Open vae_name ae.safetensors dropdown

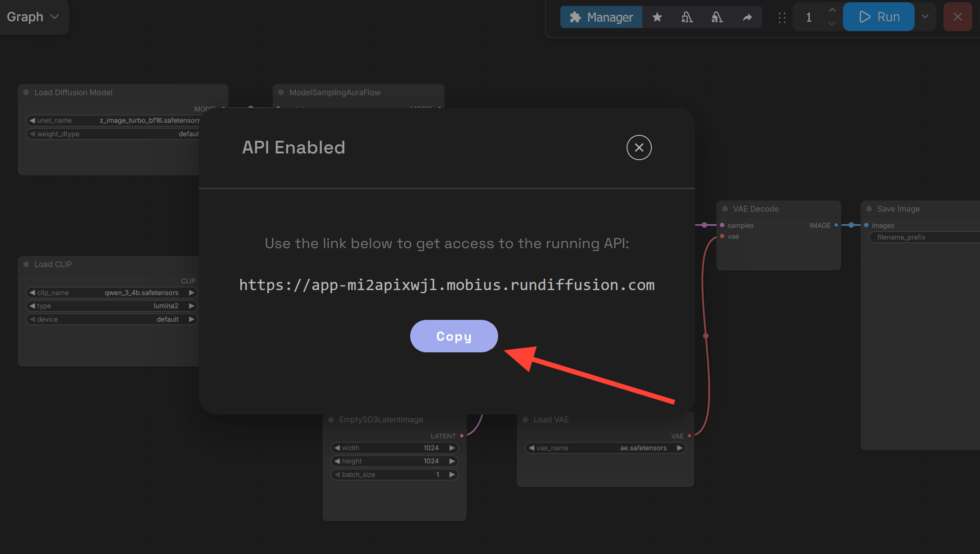605,448
